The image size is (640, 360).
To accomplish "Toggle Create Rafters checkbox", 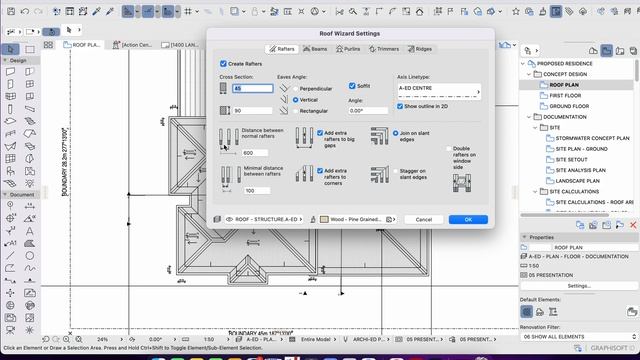I will [223, 64].
